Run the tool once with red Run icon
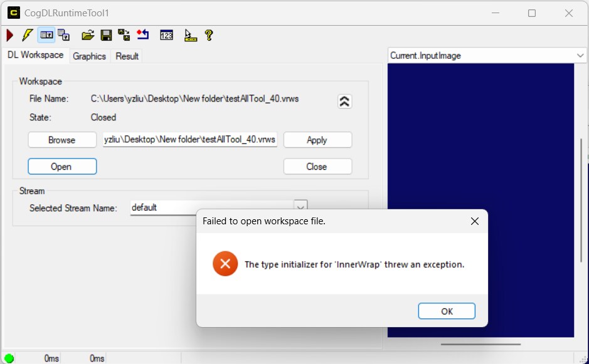This screenshot has width=589, height=364. [x=9, y=35]
